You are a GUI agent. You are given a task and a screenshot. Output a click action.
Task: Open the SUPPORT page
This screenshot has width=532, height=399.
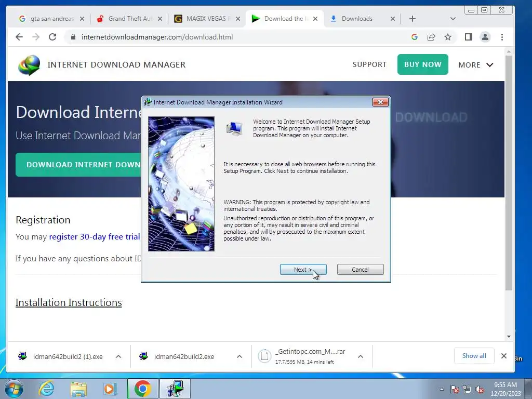click(x=369, y=64)
